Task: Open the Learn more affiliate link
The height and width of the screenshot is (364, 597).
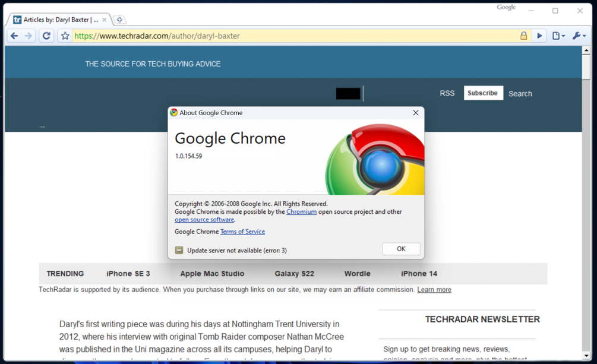Action: [434, 290]
